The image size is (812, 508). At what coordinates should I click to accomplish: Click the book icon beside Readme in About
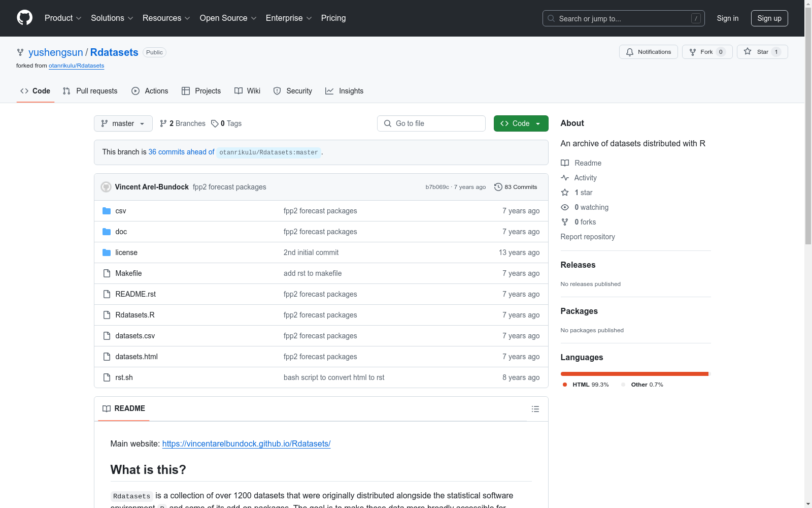click(565, 163)
